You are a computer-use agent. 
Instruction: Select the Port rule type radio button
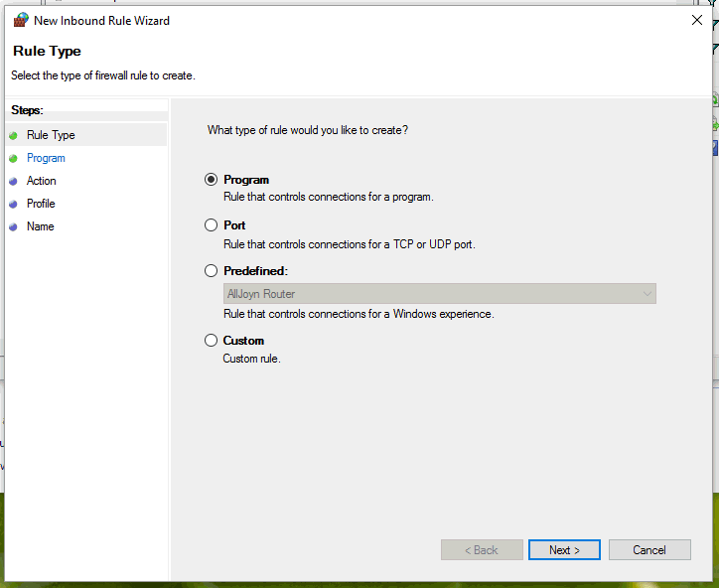click(211, 225)
